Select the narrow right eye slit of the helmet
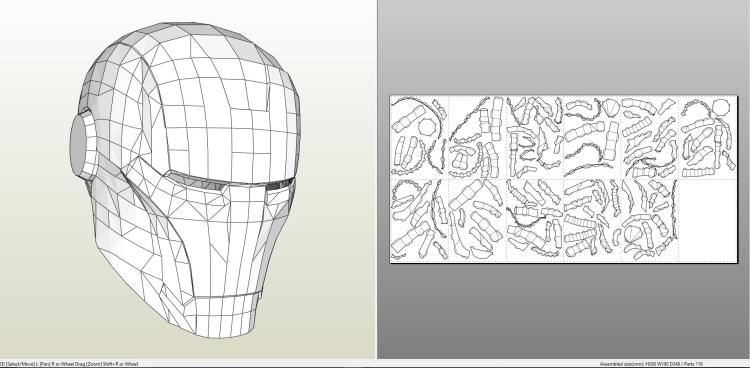Image resolution: width=750 pixels, height=368 pixels. 279,185
